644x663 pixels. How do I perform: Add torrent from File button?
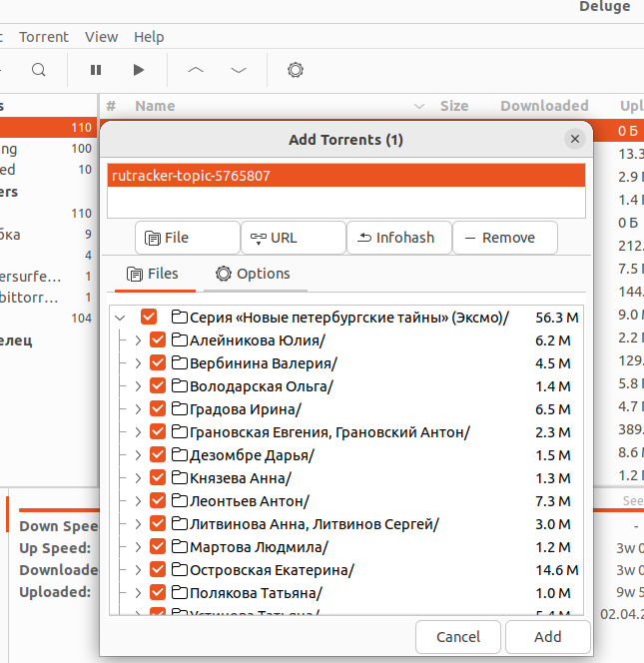click(188, 238)
